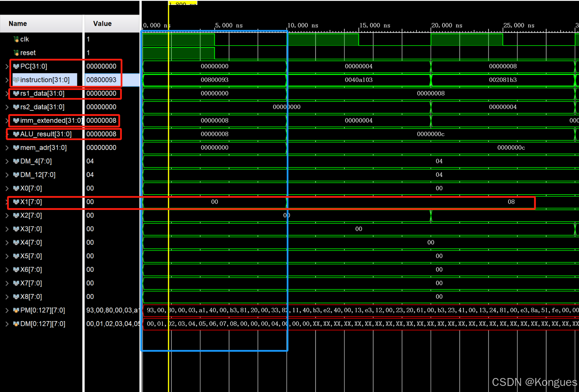The height and width of the screenshot is (392, 579).
Task: Expand the rs2_data[31:0] signal
Action: 7,107
